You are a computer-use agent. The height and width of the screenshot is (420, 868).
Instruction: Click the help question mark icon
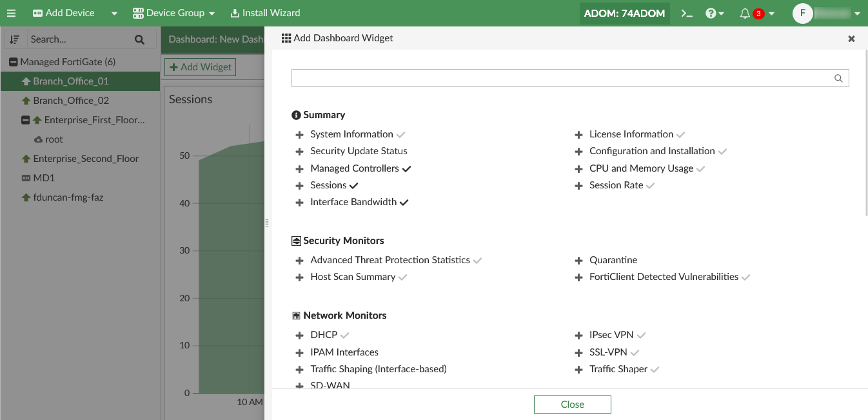[711, 12]
